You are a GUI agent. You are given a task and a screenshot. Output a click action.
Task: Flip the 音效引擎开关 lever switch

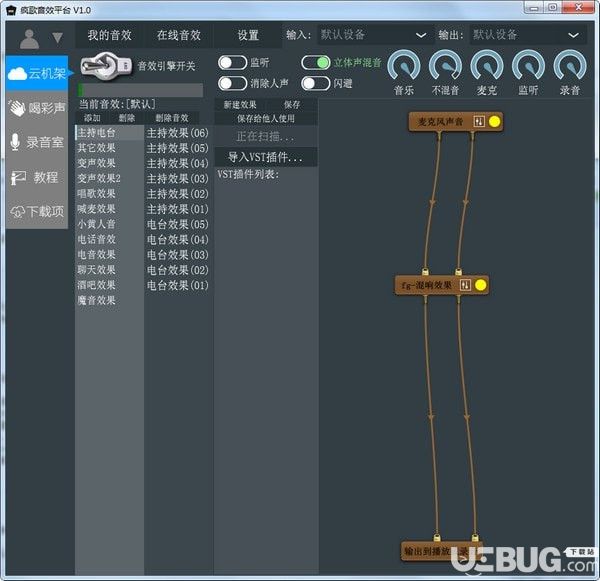point(106,66)
